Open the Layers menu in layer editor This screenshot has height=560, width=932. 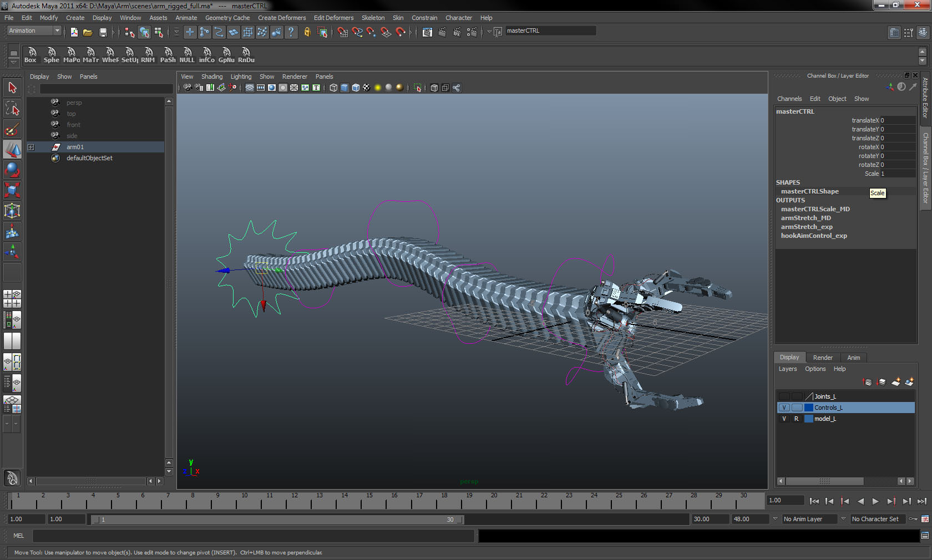click(x=787, y=369)
